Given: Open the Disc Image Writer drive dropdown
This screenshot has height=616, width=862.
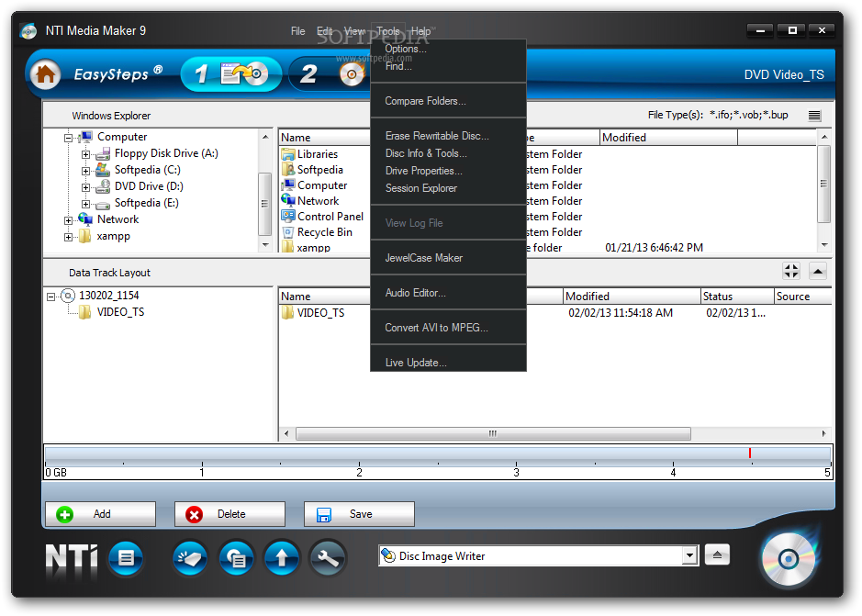Looking at the screenshot, I should click(690, 556).
